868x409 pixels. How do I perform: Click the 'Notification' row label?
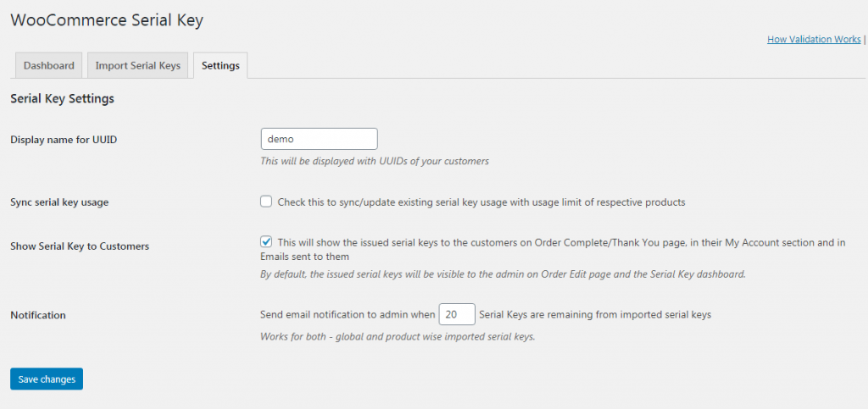tap(38, 315)
